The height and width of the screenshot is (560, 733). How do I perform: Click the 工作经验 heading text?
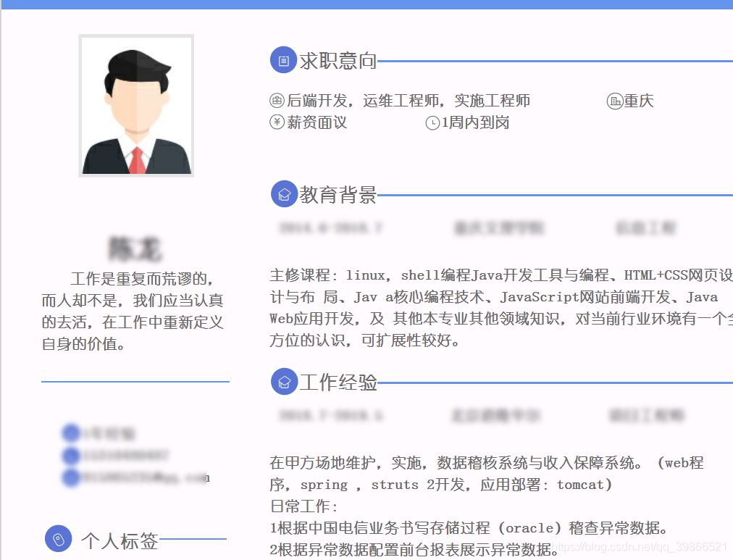coord(338,383)
